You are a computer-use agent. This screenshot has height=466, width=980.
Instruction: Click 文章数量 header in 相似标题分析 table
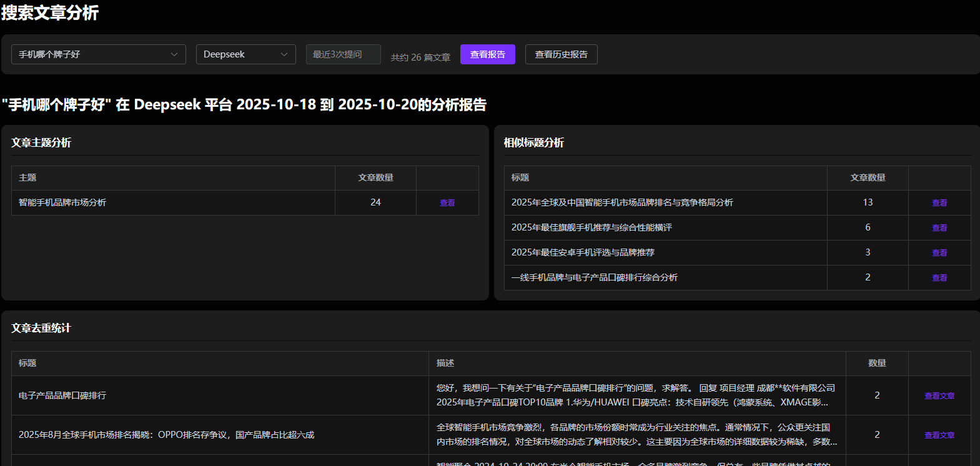pos(868,177)
